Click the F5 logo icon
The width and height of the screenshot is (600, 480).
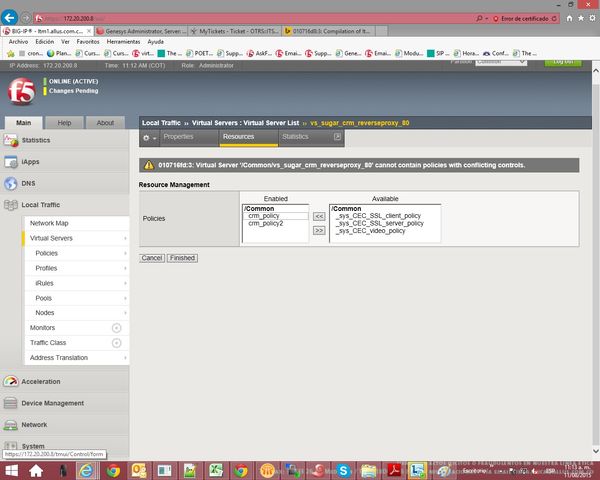(20, 92)
